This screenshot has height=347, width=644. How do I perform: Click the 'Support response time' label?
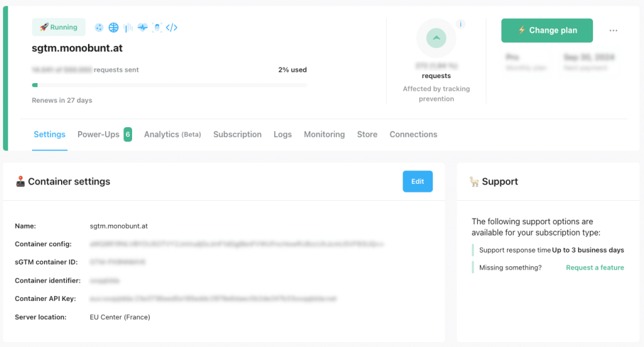click(515, 250)
